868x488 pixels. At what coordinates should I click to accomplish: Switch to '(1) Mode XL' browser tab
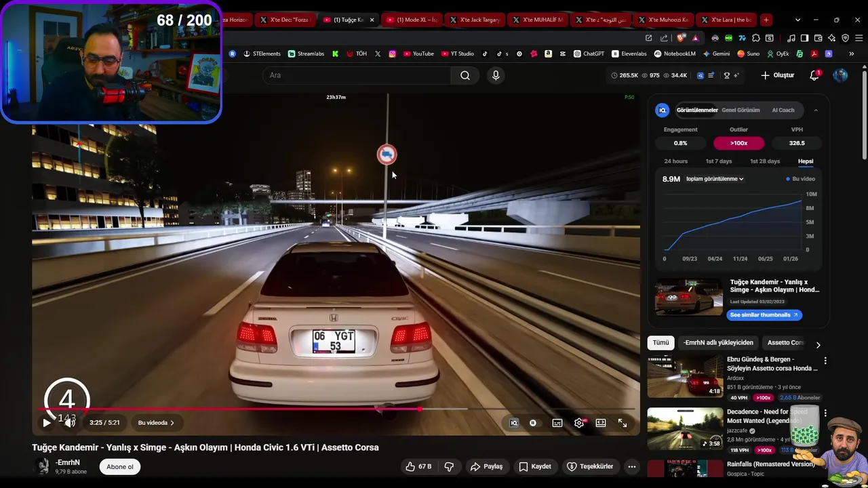click(412, 20)
